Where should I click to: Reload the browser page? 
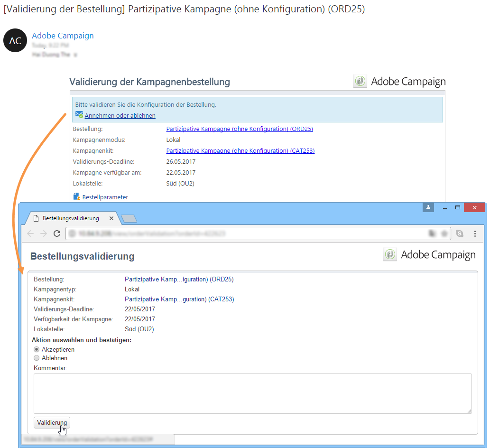click(57, 233)
